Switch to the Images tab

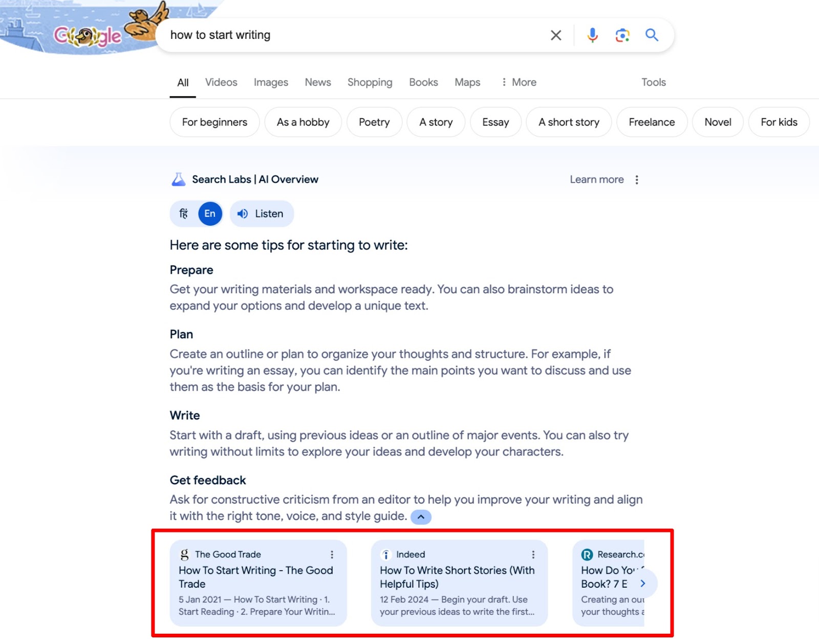271,82
